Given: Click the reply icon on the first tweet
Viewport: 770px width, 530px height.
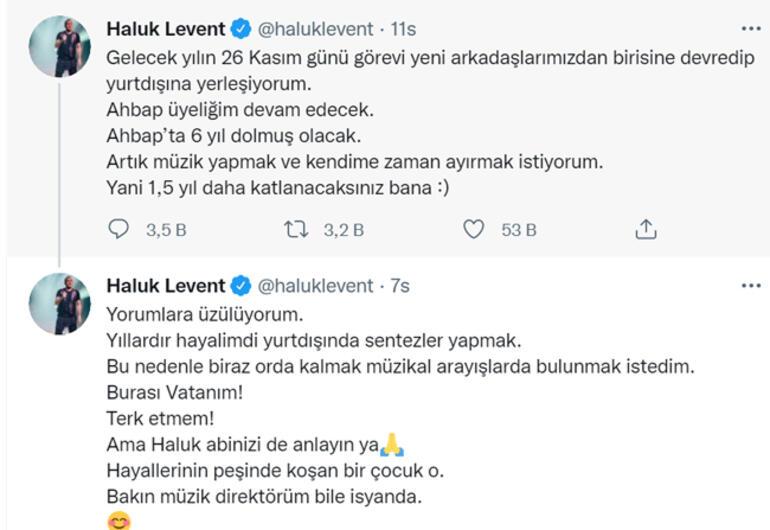Looking at the screenshot, I should 119,230.
